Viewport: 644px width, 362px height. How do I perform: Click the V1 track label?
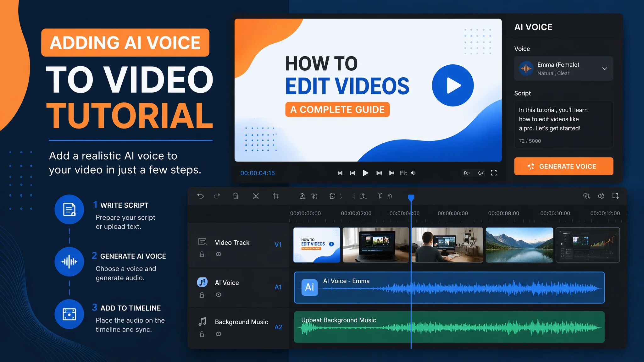click(278, 244)
